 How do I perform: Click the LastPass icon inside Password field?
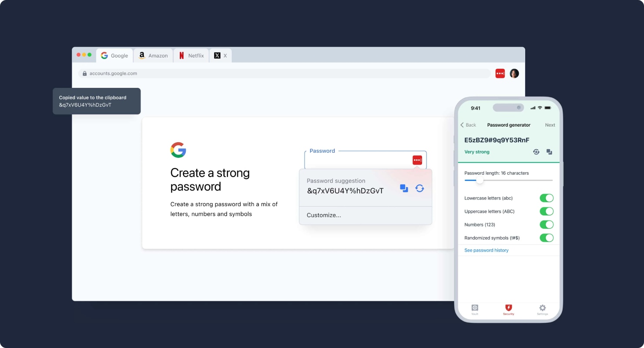pos(417,160)
